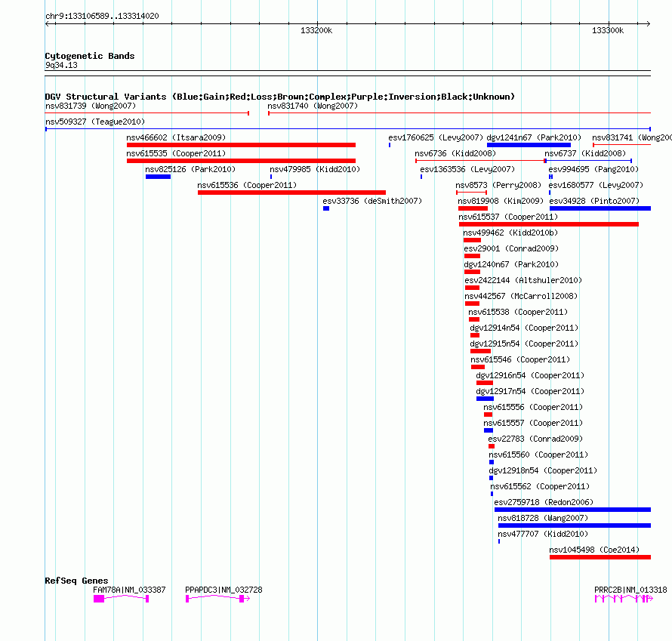Viewport: 672px width, 641px height.
Task: Select the blue marker under esv33736 (deSmith2007)
Action: (x=326, y=208)
